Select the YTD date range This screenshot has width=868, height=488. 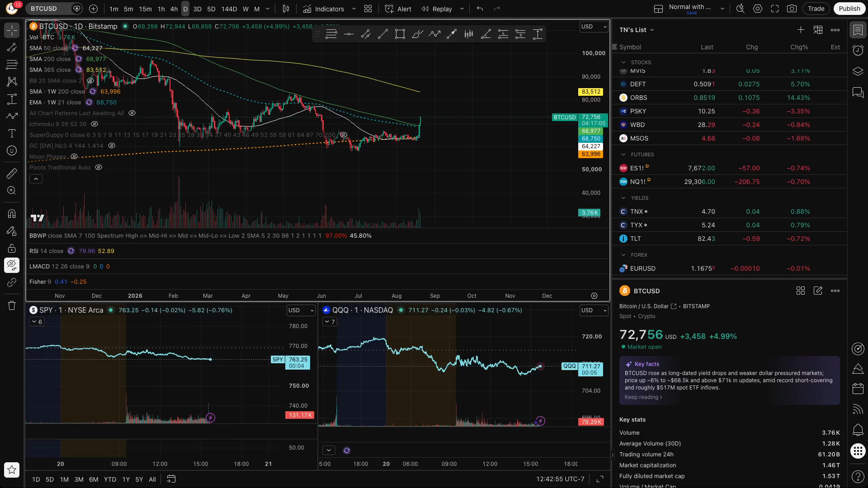pos(110,479)
